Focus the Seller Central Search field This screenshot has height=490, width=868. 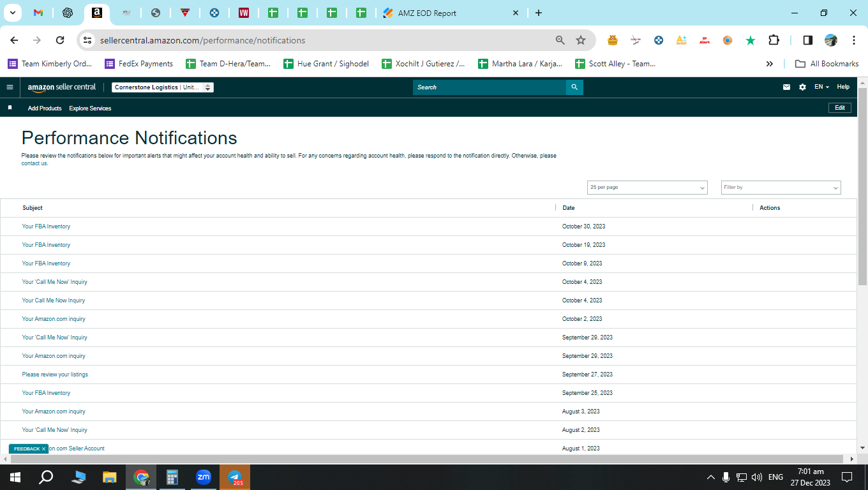click(490, 87)
